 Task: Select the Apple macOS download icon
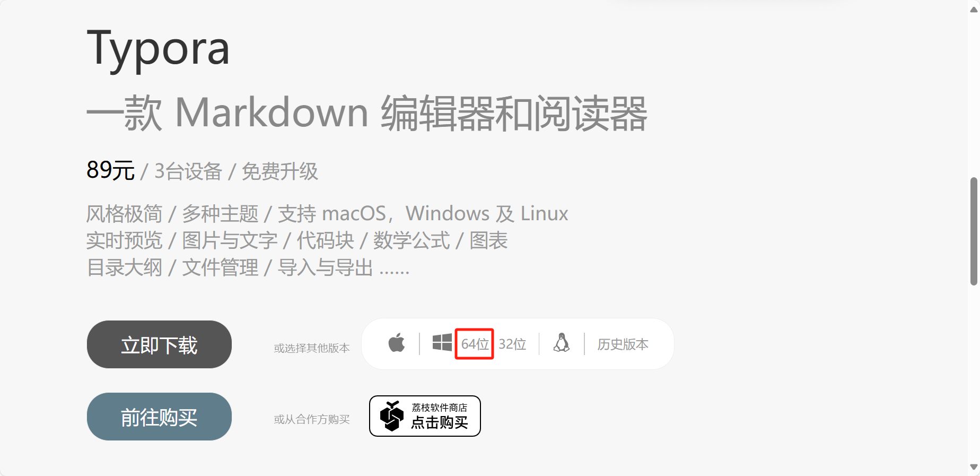pyautogui.click(x=397, y=343)
